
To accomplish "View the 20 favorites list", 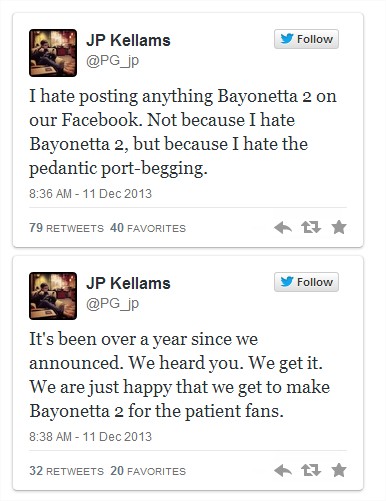I will pyautogui.click(x=148, y=471).
